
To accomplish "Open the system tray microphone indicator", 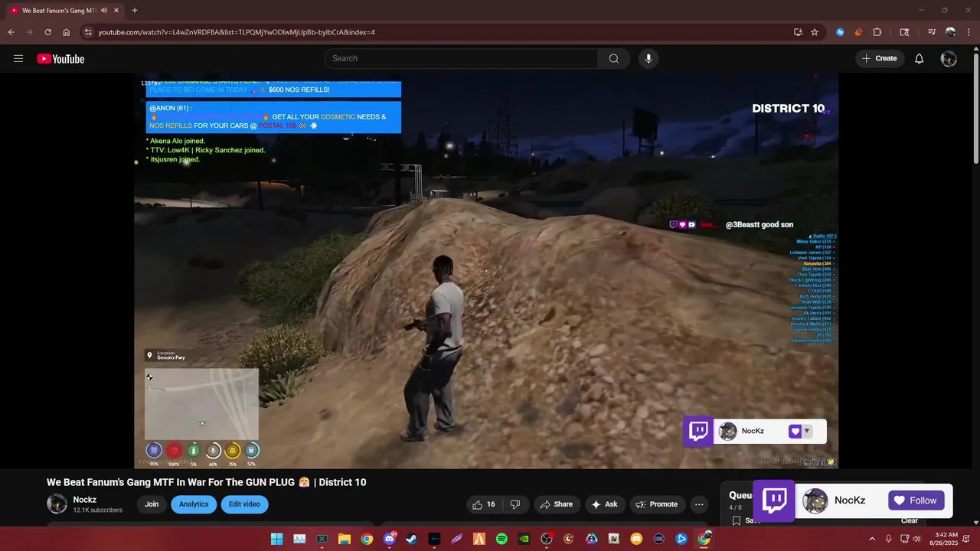I will [x=889, y=539].
